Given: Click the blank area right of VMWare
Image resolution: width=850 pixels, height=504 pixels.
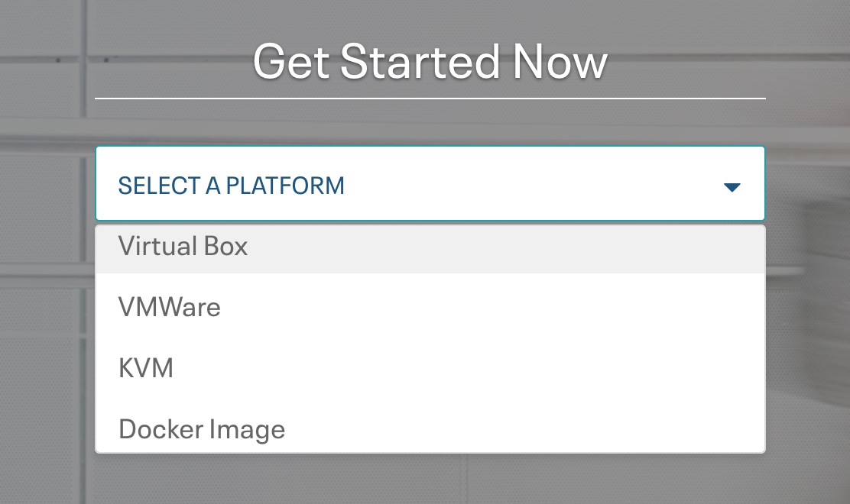Looking at the screenshot, I should click(x=488, y=307).
